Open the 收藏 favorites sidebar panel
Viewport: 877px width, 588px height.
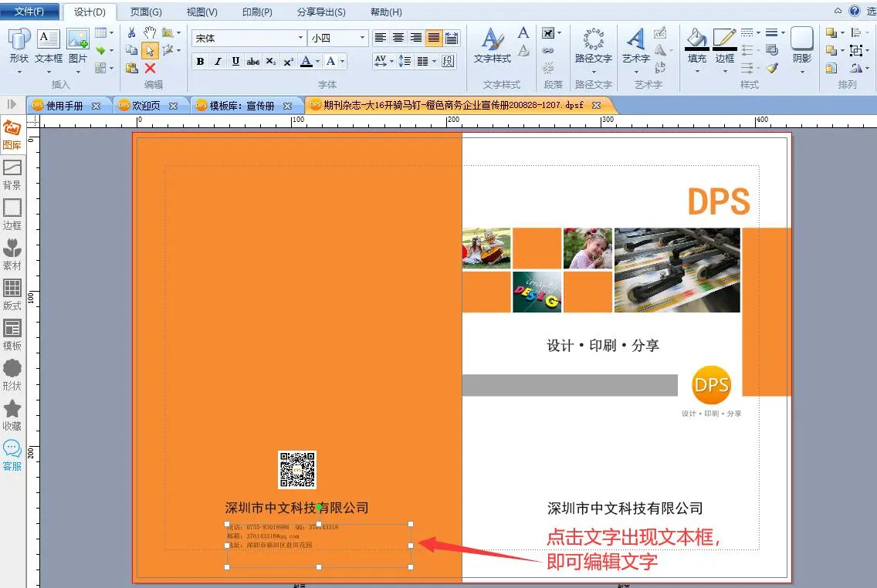tap(12, 416)
